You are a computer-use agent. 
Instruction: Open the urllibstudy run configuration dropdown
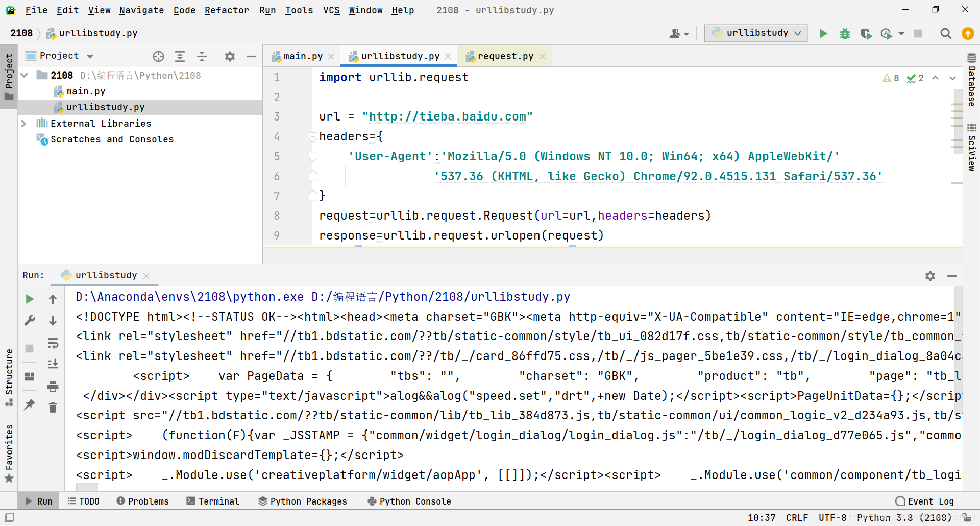(x=756, y=33)
